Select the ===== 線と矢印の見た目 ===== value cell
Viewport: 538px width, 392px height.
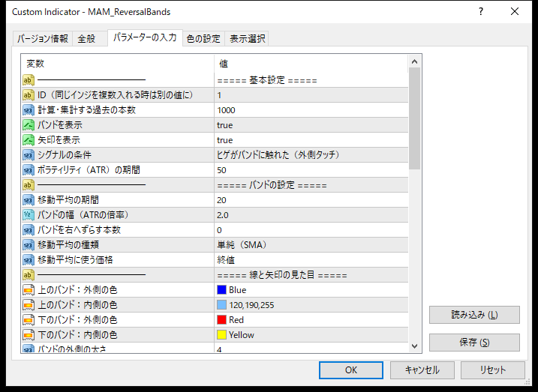pos(311,275)
